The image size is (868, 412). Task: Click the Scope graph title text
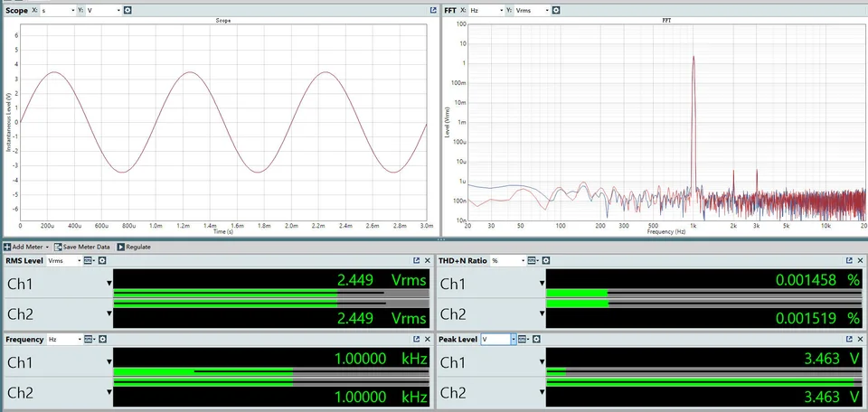pos(223,21)
